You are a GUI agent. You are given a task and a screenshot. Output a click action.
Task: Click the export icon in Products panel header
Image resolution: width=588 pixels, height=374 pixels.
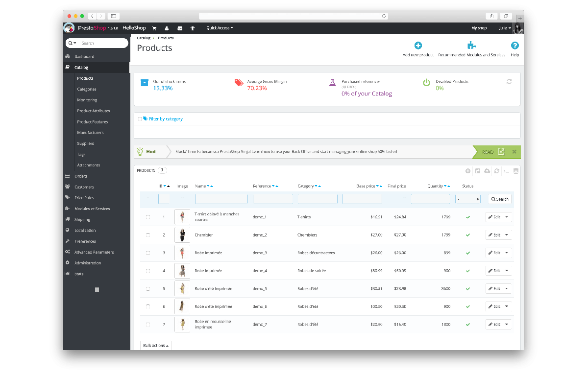click(477, 171)
